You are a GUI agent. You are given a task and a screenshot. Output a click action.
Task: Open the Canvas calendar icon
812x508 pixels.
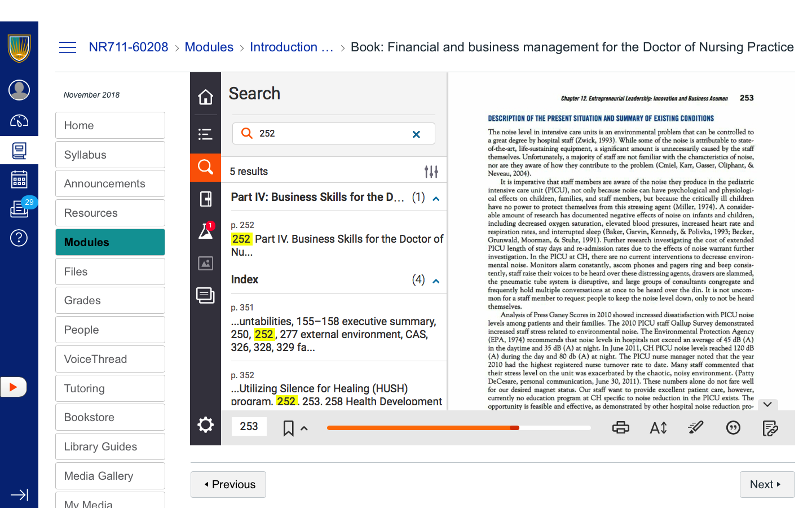(x=19, y=180)
